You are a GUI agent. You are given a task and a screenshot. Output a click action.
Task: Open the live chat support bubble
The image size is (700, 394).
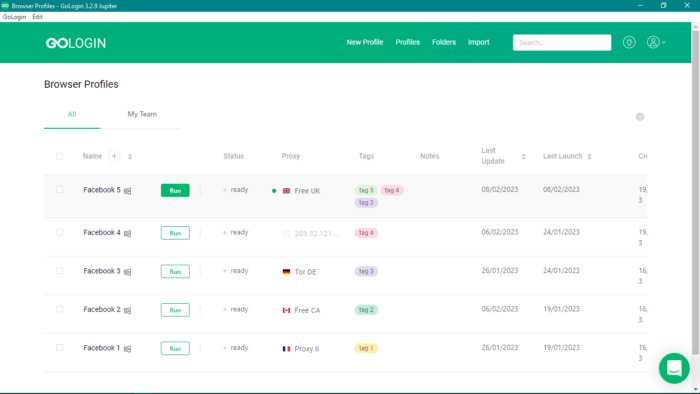674,368
